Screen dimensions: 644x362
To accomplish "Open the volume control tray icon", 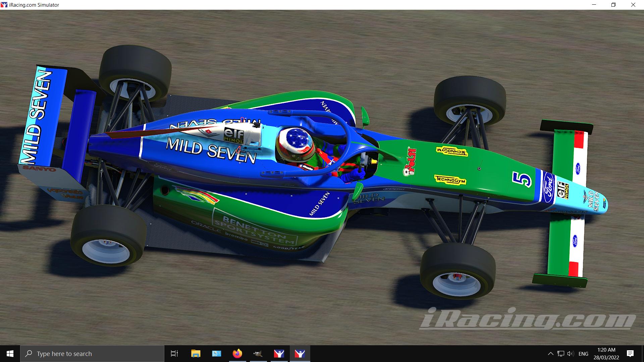I will tap(570, 354).
